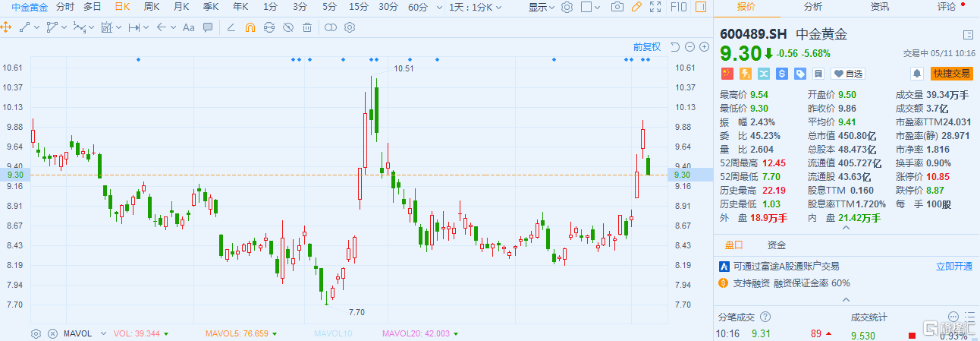Open the 资讯 news tab
Screen dimensions: 980x341
point(880,7)
